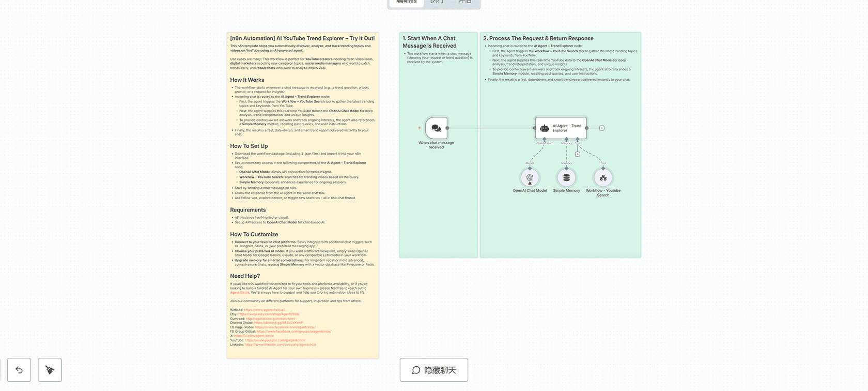Screen dimensions: 868x391
Task: Open the AI Agent Trend Explorer node
Action: [561, 128]
